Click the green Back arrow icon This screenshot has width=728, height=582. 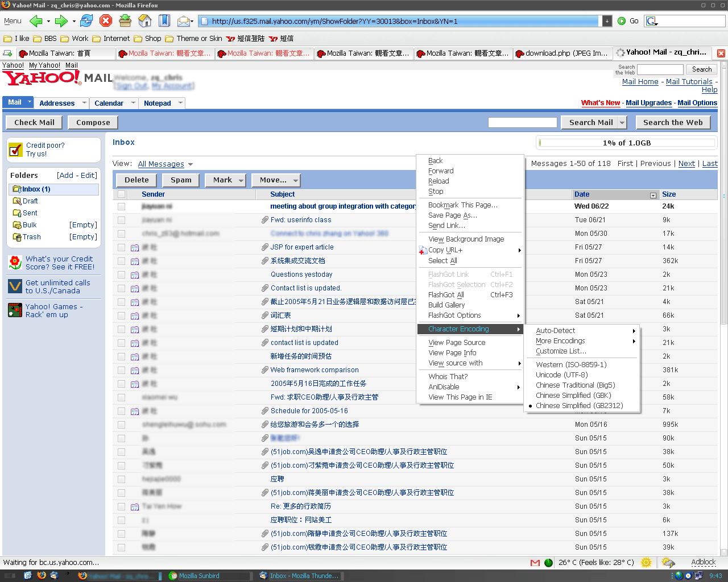tap(36, 21)
